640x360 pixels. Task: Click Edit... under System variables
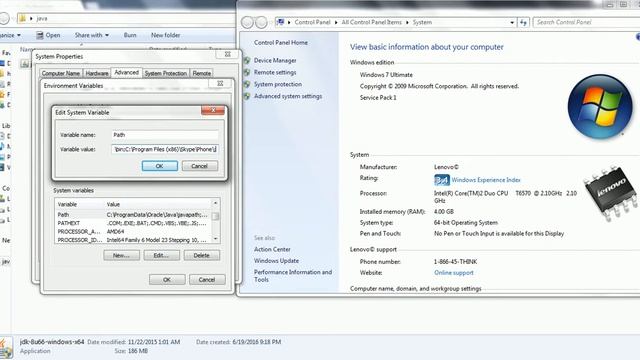coord(161,256)
